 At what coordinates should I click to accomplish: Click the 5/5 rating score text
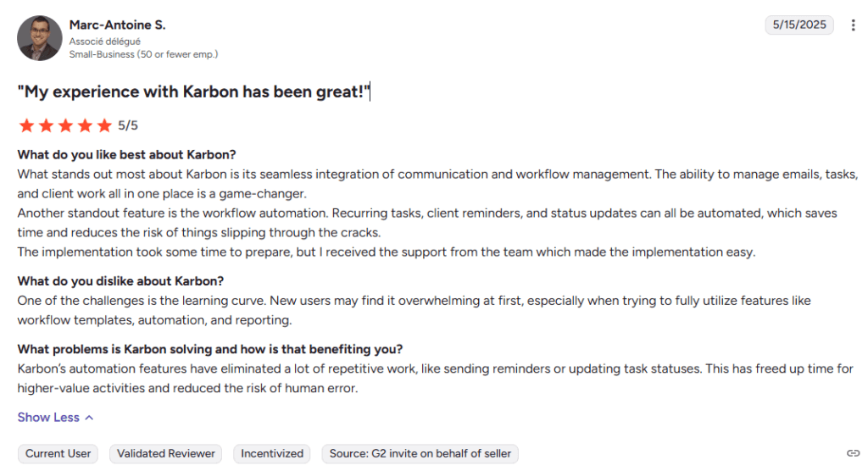[x=128, y=125]
